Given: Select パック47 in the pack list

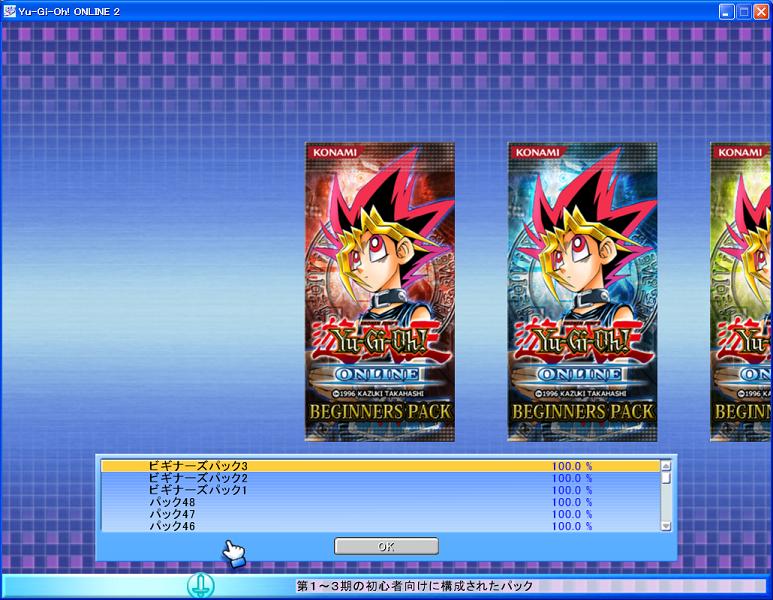Looking at the screenshot, I should point(380,514).
